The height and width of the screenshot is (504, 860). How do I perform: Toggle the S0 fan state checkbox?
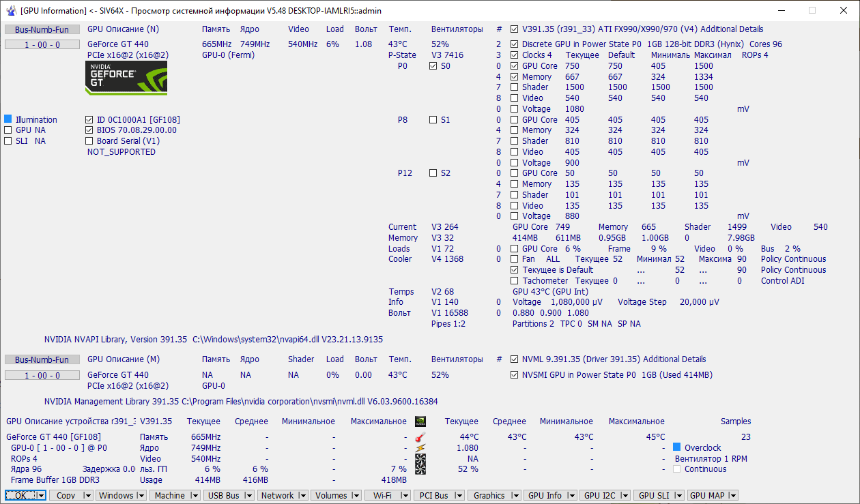coord(433,66)
